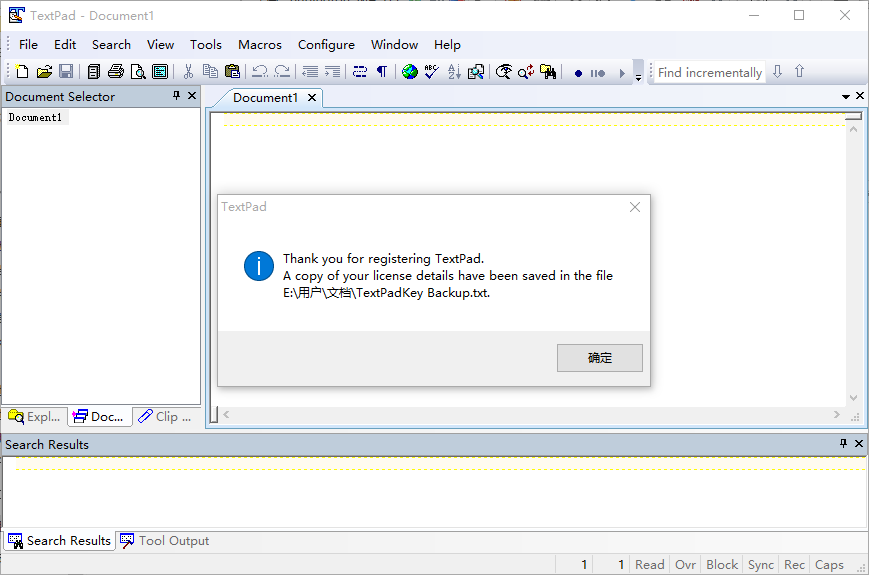This screenshot has width=869, height=575.
Task: Open Print Preview from the toolbar
Action: click(x=138, y=72)
